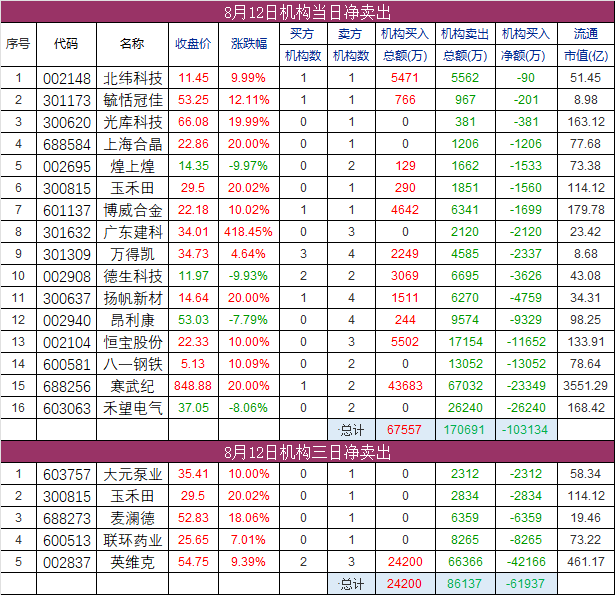Click the name '寒武纪'
The image size is (615, 595).
[x=132, y=386]
